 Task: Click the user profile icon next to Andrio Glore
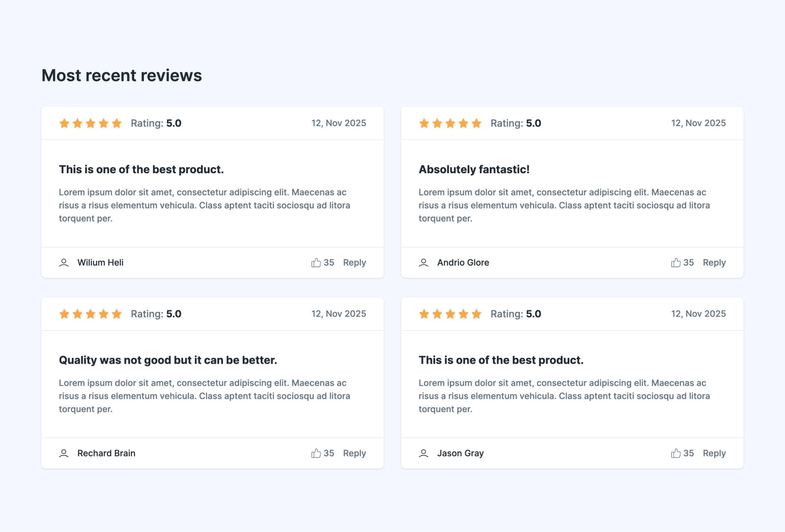coord(424,262)
